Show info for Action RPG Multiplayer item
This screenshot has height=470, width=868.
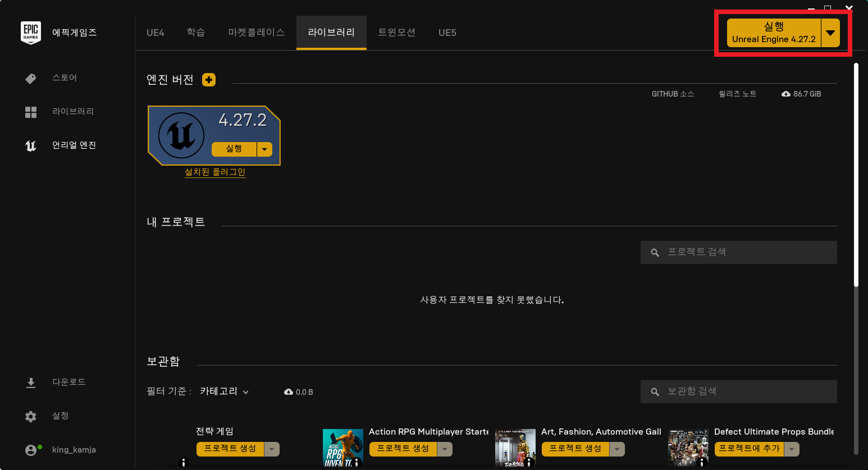(x=357, y=463)
